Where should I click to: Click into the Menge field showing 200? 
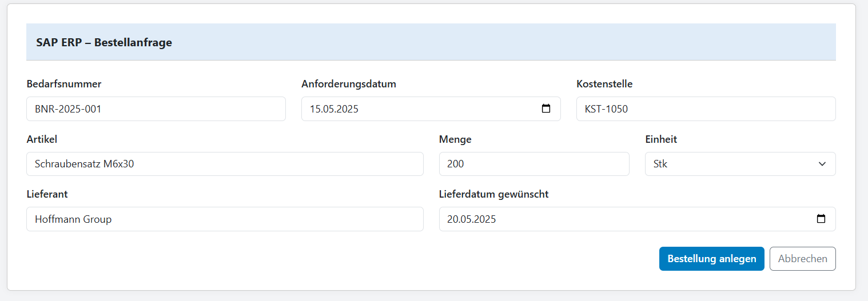coord(533,164)
